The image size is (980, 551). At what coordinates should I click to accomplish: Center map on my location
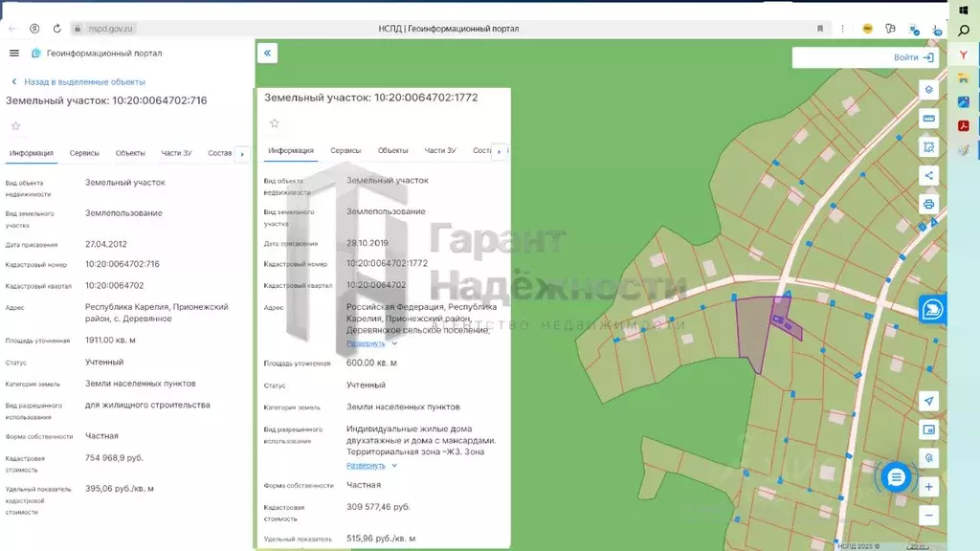[x=927, y=401]
